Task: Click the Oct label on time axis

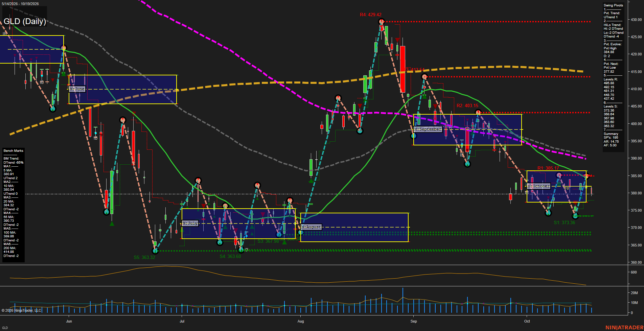Action: (527, 321)
